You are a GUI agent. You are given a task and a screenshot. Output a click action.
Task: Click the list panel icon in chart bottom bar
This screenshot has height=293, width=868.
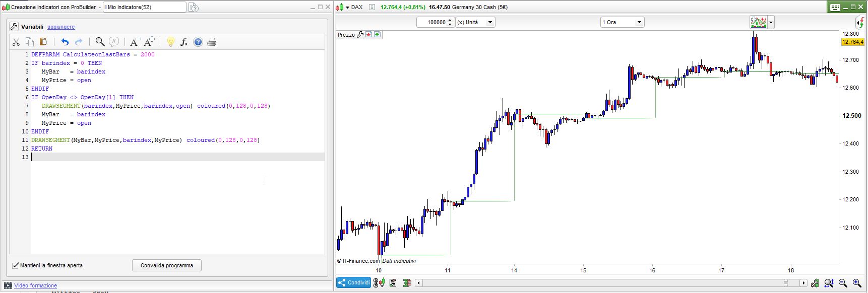393,283
